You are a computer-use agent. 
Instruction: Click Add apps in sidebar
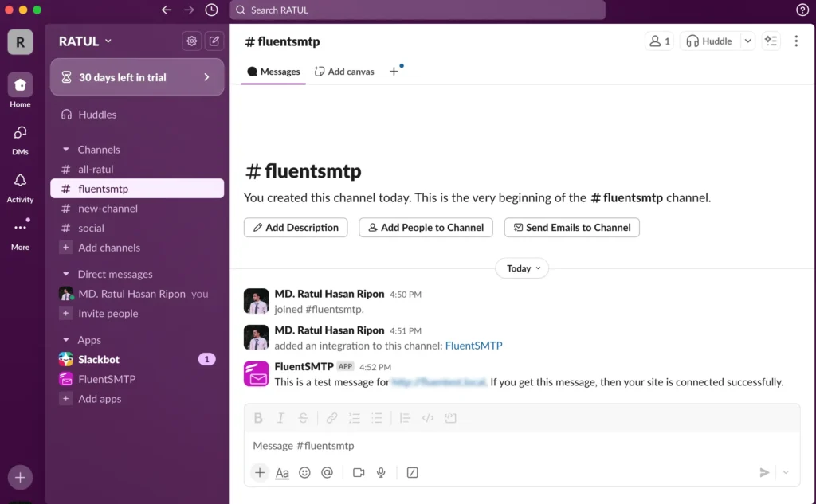pyautogui.click(x=137, y=399)
